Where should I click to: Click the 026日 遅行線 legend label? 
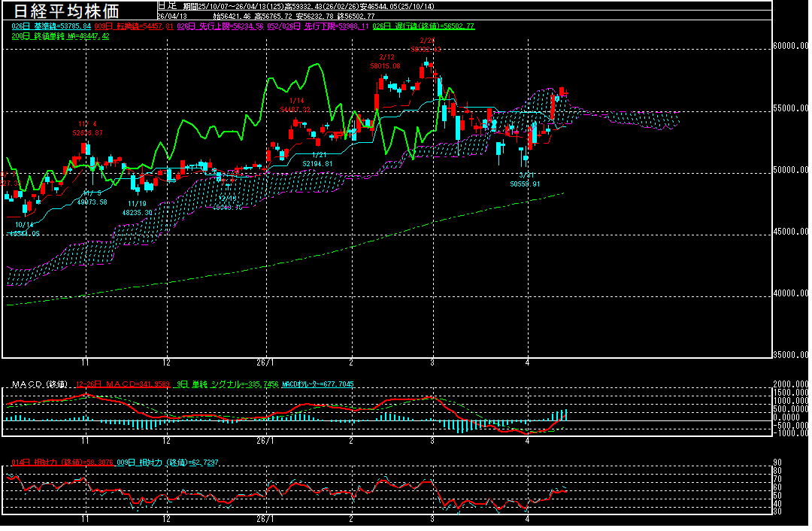click(424, 26)
